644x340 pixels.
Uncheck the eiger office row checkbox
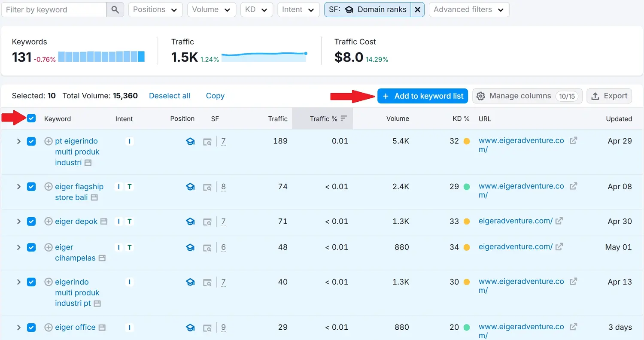coord(31,328)
